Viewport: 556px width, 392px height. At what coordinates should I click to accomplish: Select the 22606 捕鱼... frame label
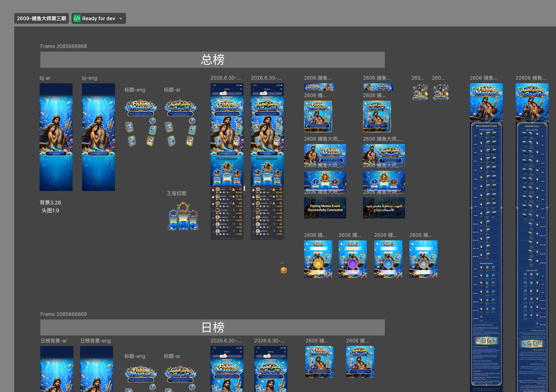531,78
